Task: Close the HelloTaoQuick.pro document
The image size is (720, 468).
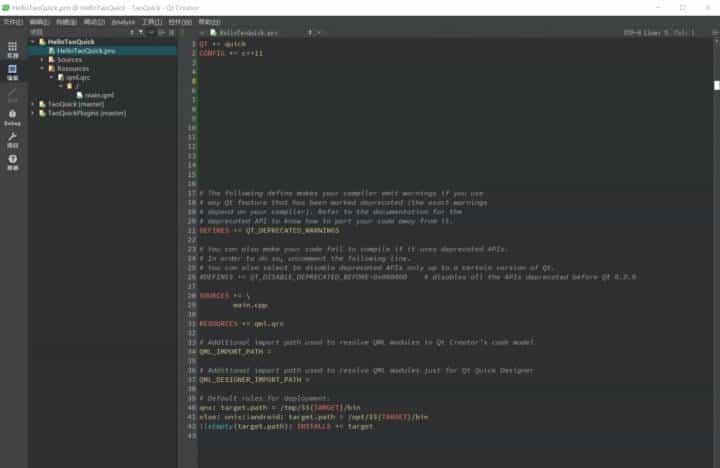Action: click(x=319, y=33)
